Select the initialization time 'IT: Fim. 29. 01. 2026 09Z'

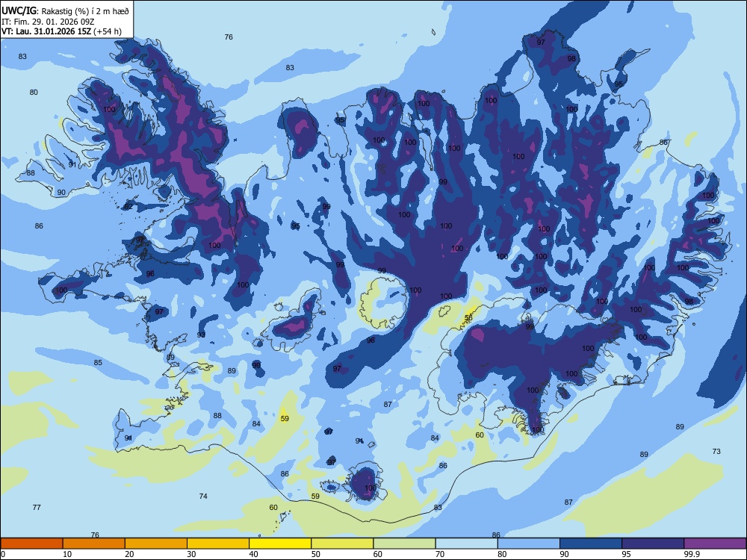[x=48, y=22]
